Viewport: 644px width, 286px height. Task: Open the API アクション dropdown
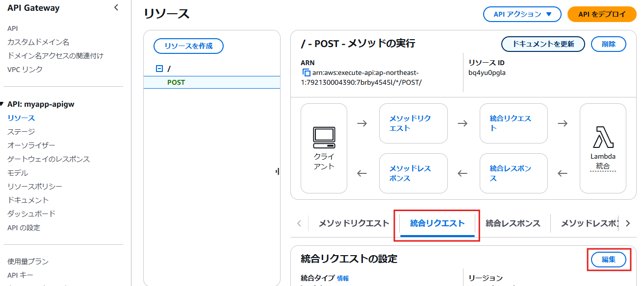click(522, 15)
